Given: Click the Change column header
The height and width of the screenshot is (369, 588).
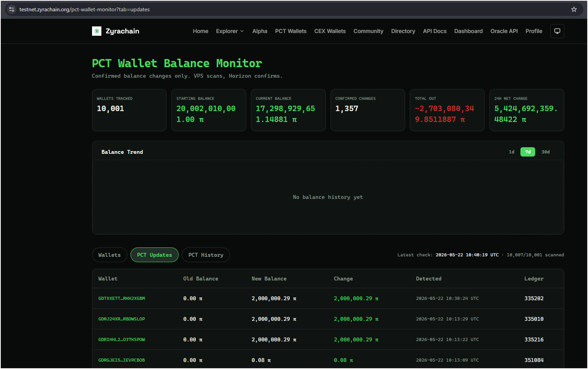Looking at the screenshot, I should click(x=343, y=278).
